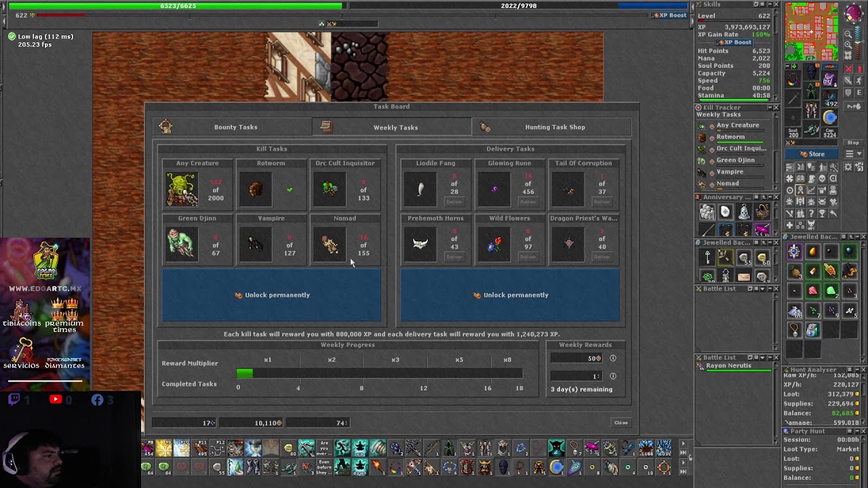Select the Liodile Fang delivery item icon

[420, 189]
